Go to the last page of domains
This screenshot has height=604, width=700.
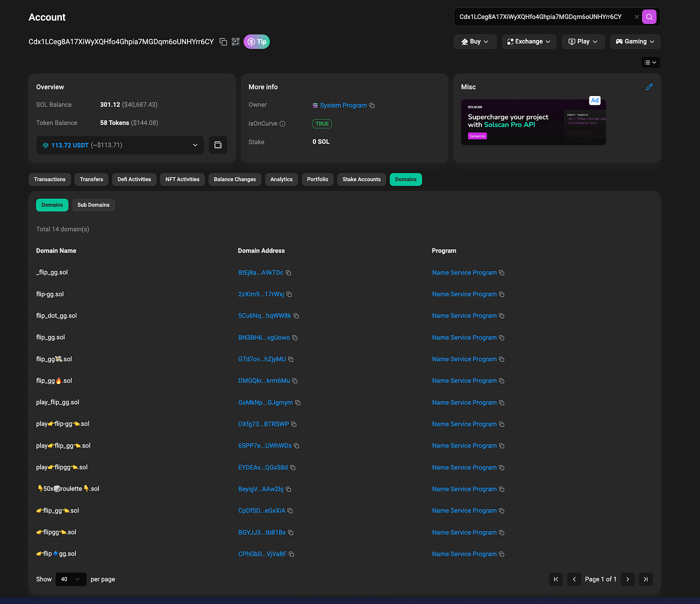[x=645, y=580]
